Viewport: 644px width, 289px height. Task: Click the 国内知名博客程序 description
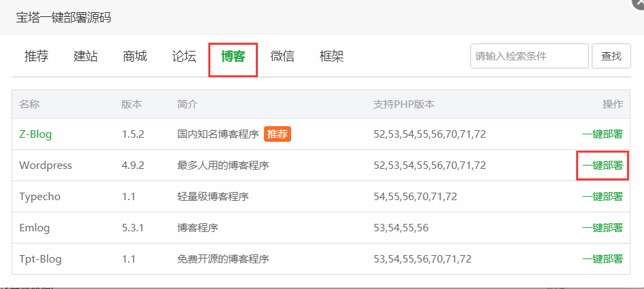pos(218,134)
